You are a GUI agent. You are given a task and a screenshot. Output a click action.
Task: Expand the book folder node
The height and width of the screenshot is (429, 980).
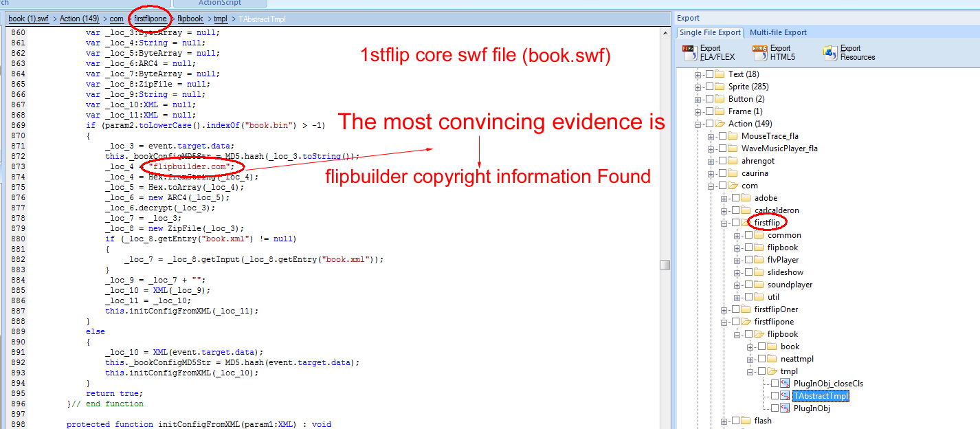pos(750,346)
